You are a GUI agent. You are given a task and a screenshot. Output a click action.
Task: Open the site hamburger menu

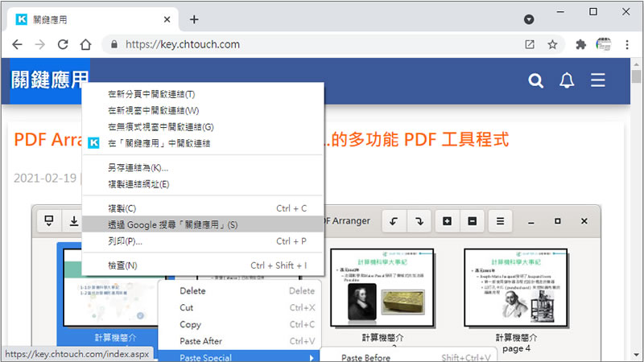(x=598, y=80)
